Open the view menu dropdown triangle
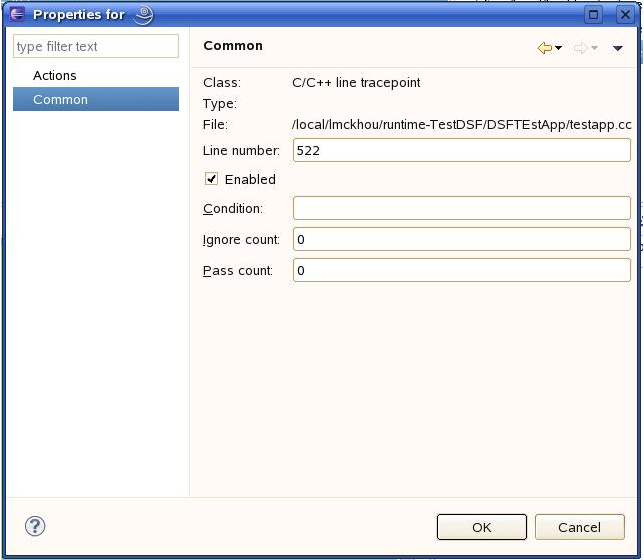644x560 pixels. click(618, 48)
